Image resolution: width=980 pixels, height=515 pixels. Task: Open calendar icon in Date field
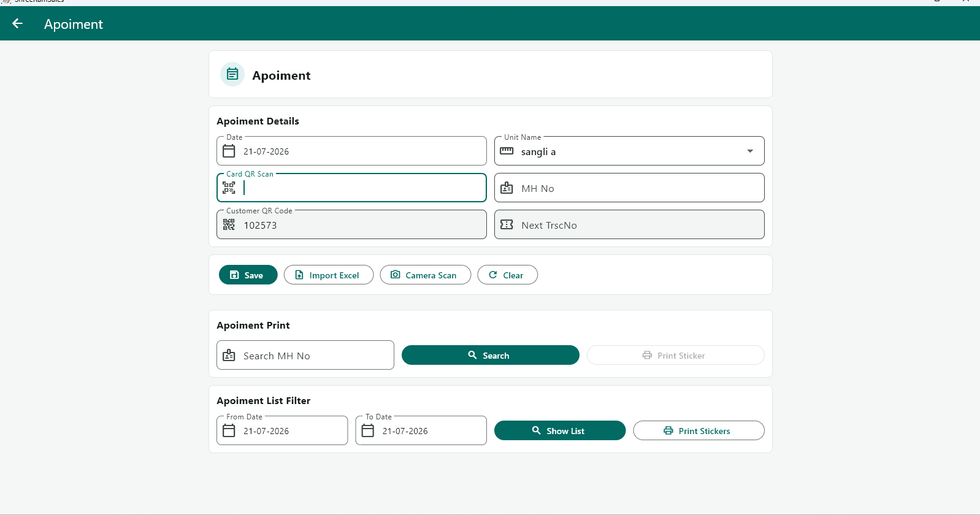tap(229, 151)
